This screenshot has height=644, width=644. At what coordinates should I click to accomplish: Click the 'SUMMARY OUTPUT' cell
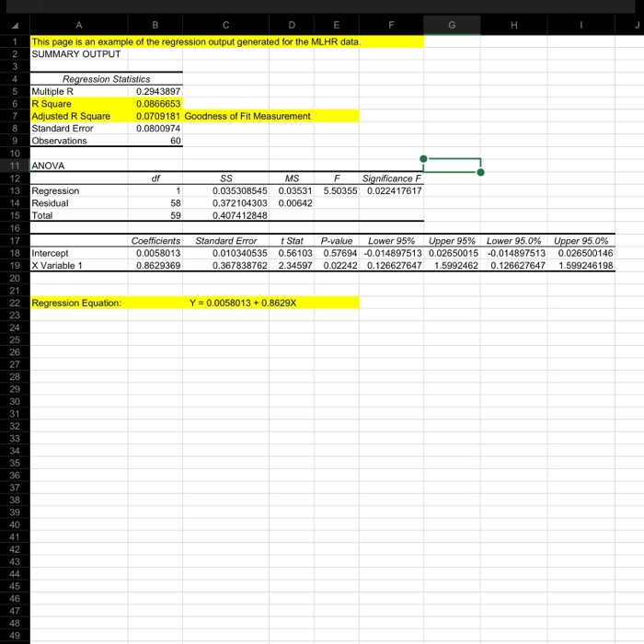[76, 53]
